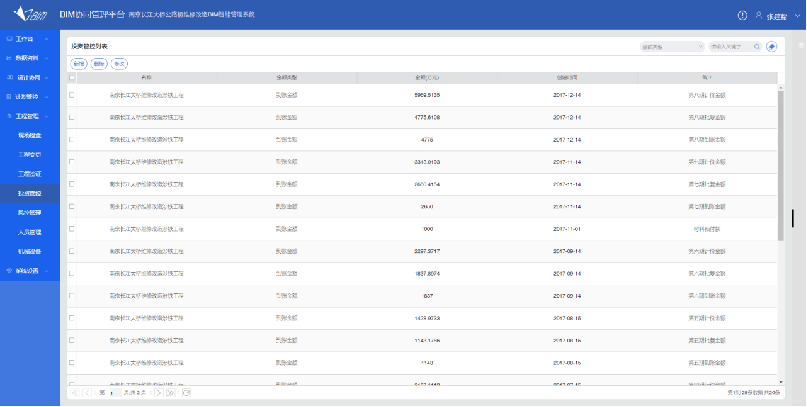Click the 新增 add button
The image size is (807, 407).
(x=78, y=64)
